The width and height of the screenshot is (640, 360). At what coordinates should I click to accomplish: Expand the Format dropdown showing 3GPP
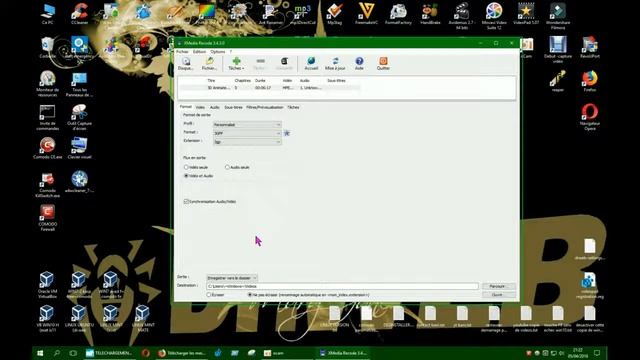(247, 133)
